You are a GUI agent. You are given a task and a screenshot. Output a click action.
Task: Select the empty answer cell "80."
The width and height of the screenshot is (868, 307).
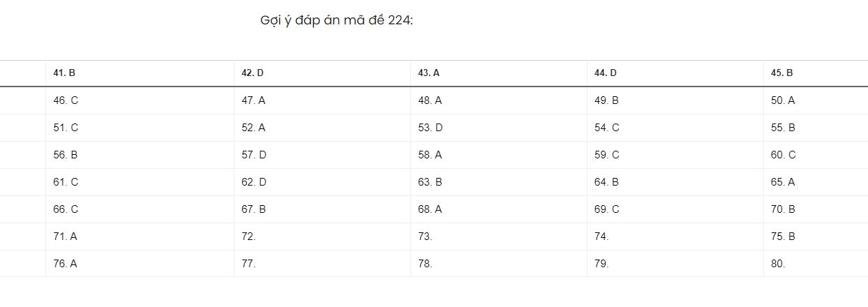[x=778, y=264]
